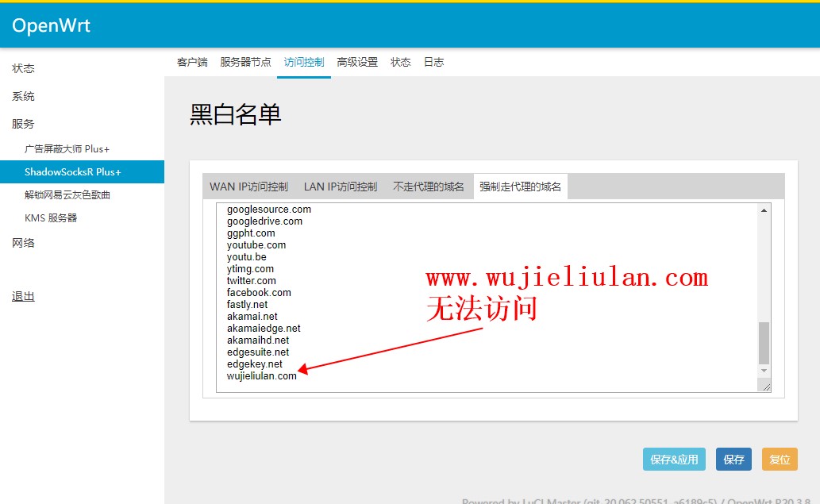Open the 高级设置 tab

pos(356,60)
